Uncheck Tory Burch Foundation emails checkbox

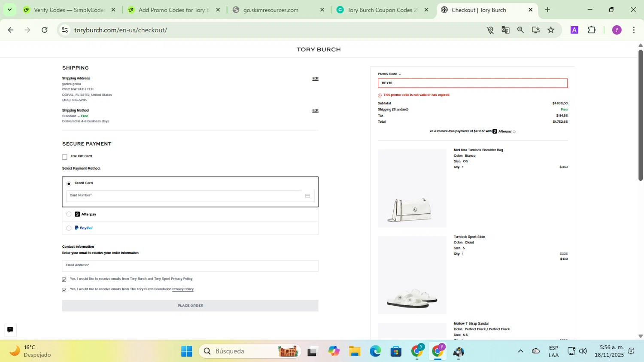(x=64, y=290)
